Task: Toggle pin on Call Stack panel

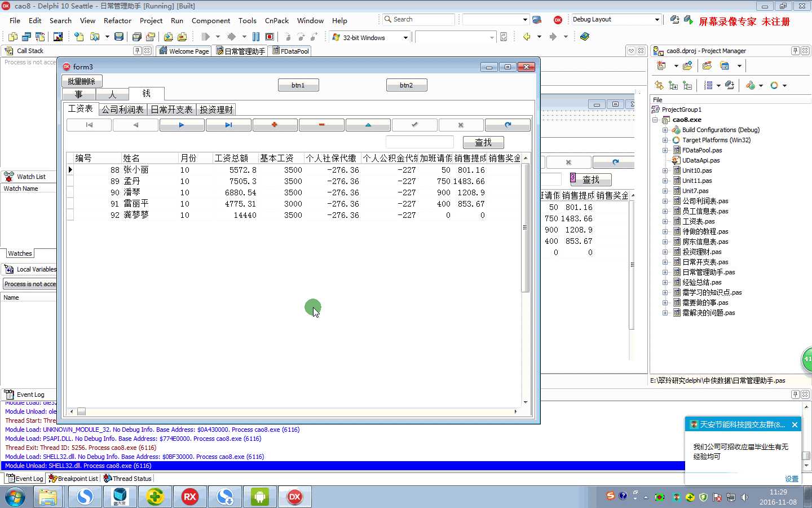Action: 137,51
